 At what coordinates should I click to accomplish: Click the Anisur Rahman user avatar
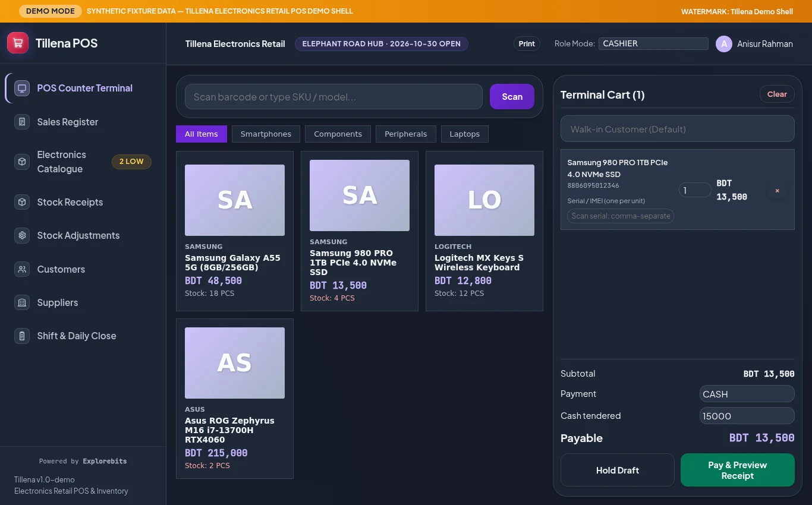tap(723, 44)
